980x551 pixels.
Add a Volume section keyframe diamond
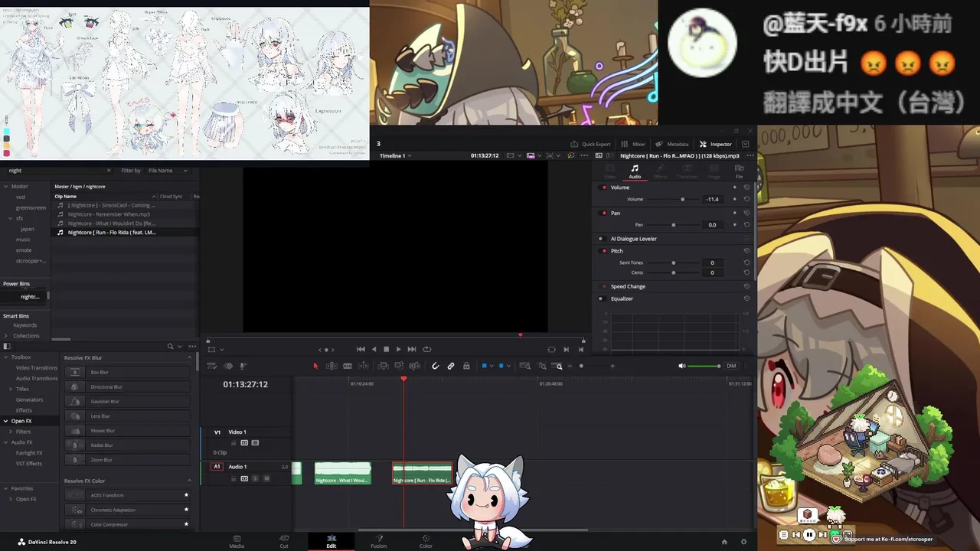click(735, 187)
